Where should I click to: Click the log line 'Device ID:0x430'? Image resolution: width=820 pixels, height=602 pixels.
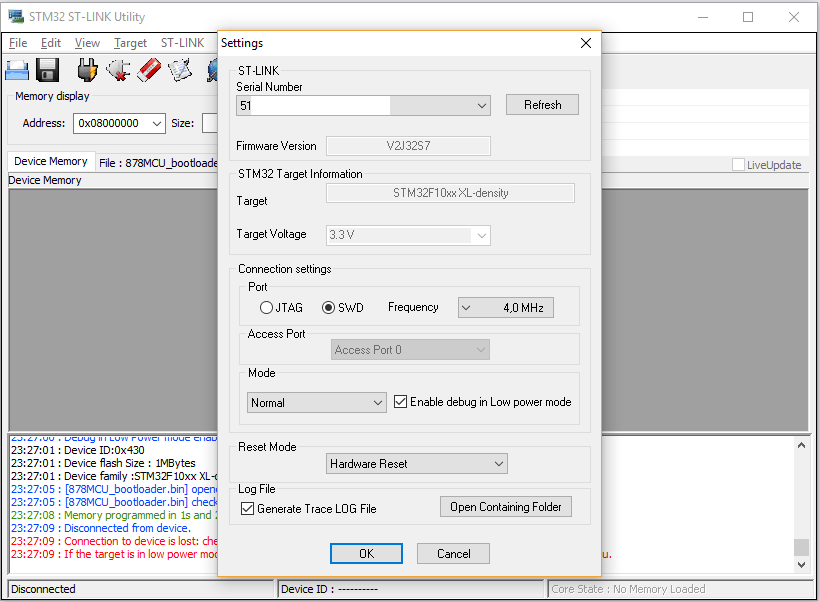pyautogui.click(x=78, y=450)
